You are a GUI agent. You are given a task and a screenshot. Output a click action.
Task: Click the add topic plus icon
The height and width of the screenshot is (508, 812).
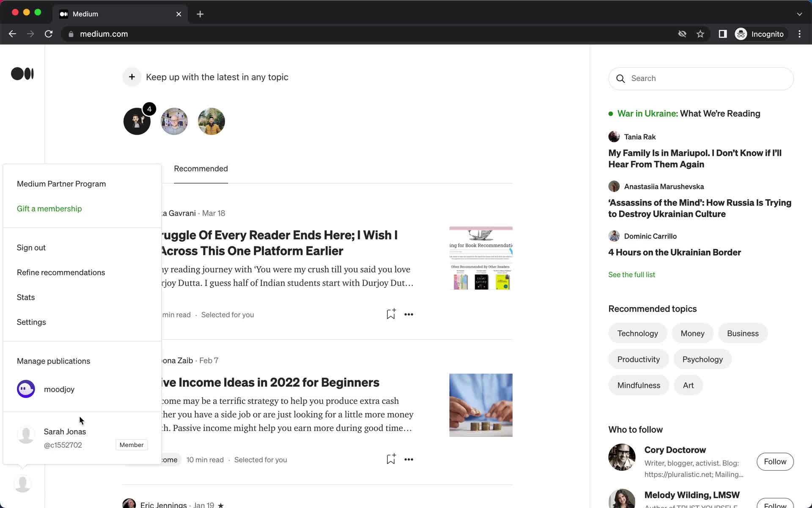pos(132,76)
